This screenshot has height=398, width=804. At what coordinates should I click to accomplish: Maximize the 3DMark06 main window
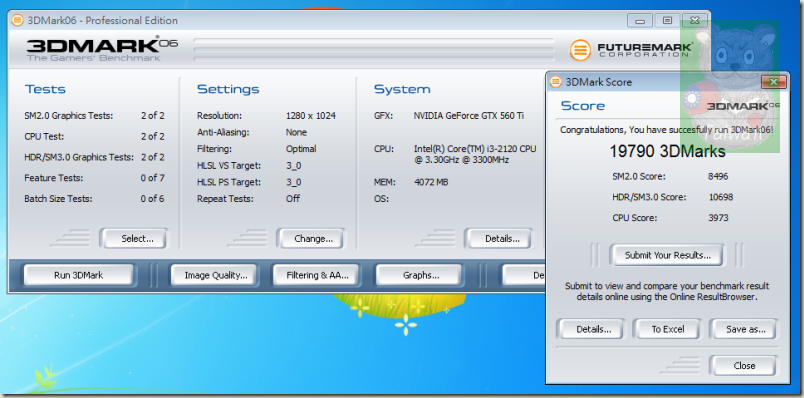(x=667, y=21)
